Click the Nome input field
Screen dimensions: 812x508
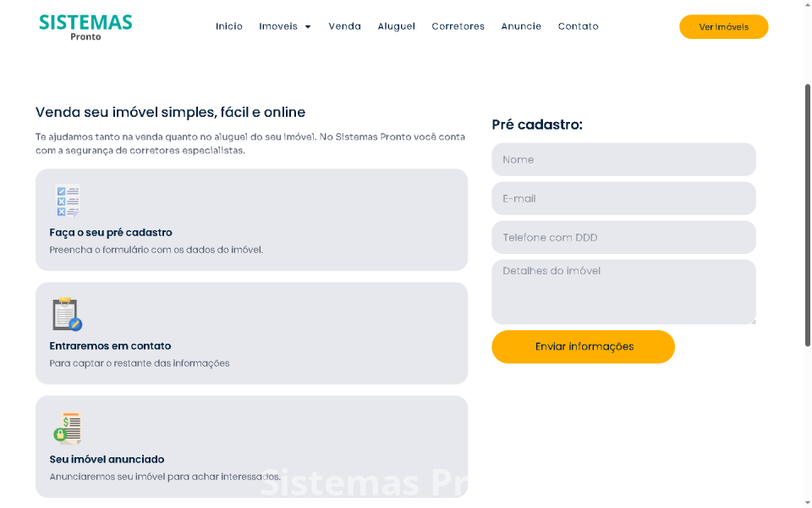623,159
